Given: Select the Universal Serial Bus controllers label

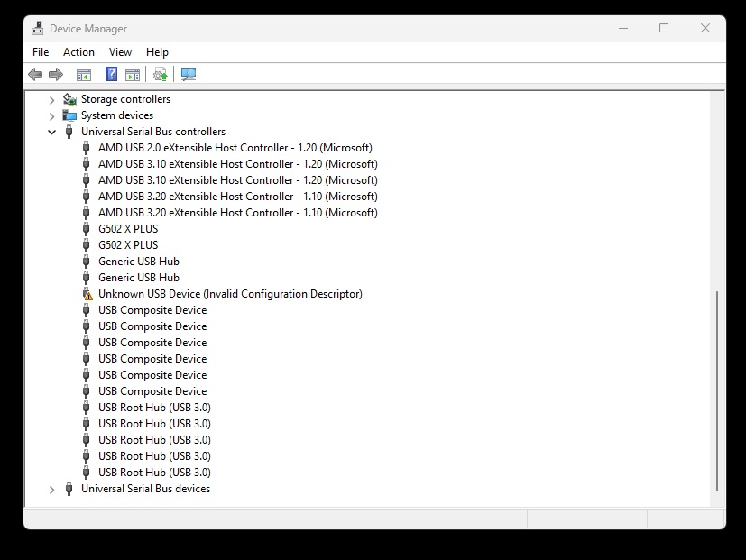Looking at the screenshot, I should click(153, 132).
